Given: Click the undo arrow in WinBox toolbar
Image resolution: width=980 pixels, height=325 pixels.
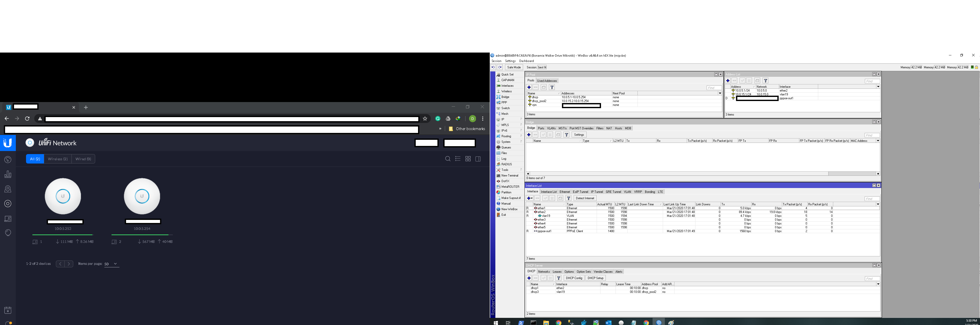Looking at the screenshot, I should tap(493, 67).
